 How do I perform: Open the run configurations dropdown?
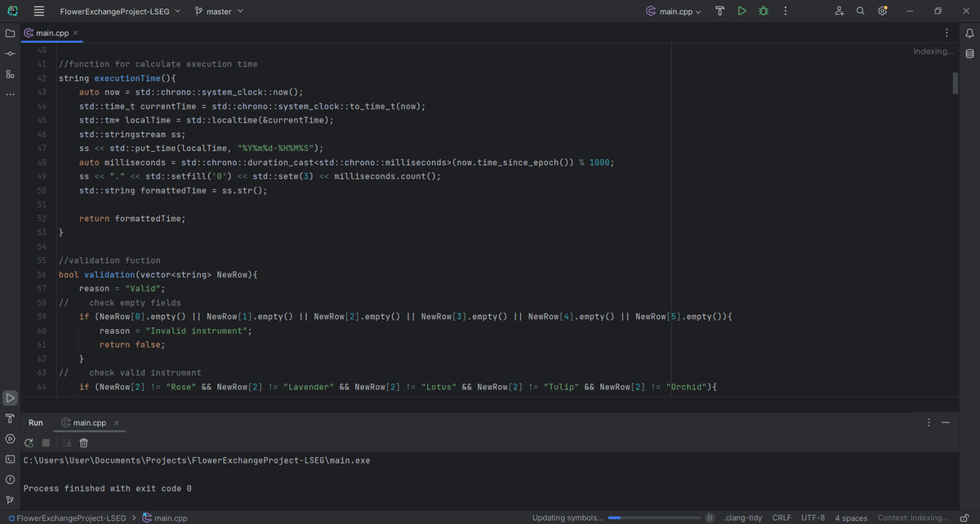pos(671,11)
